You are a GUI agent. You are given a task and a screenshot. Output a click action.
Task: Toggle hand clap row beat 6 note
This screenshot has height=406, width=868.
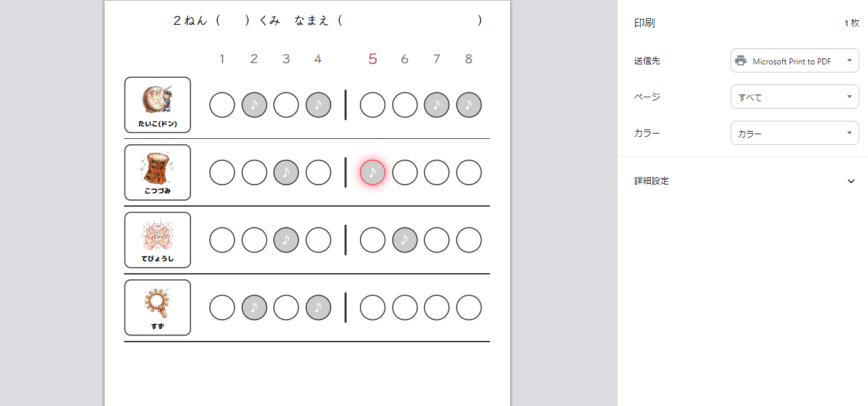coord(405,240)
